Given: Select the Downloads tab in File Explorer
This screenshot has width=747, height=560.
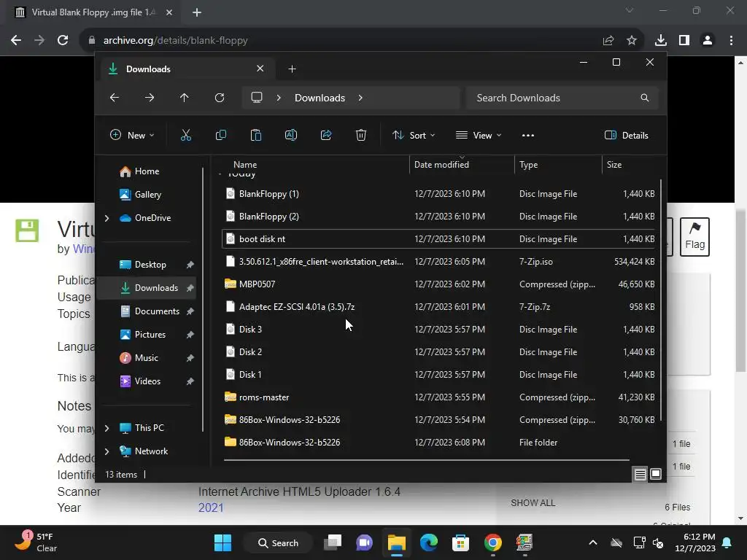Looking at the screenshot, I should coord(186,69).
